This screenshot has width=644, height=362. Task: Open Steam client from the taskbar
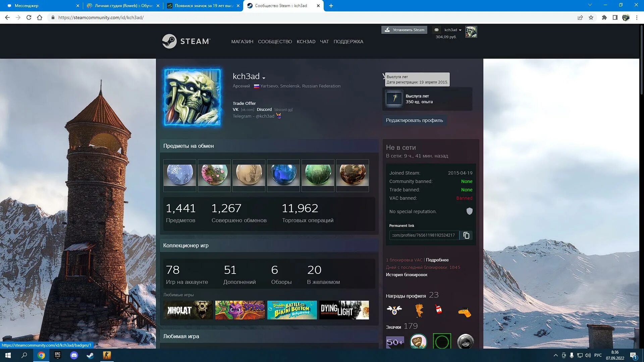pyautogui.click(x=90, y=355)
